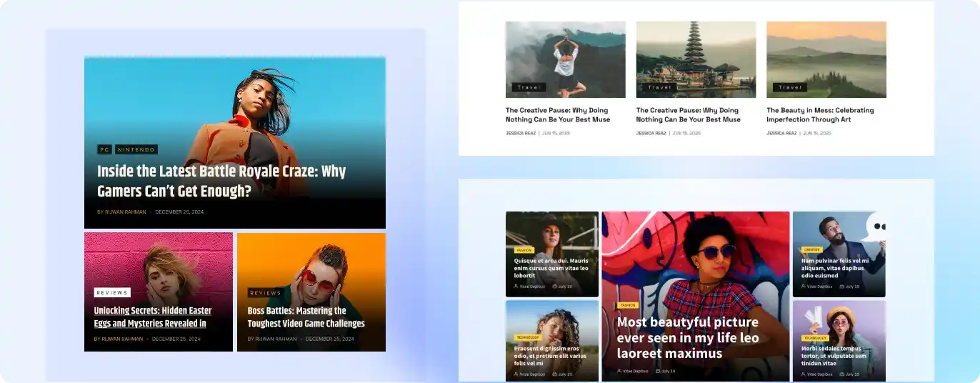
Task: Click author icon under 'Most beautiful picture' headline
Action: click(619, 371)
